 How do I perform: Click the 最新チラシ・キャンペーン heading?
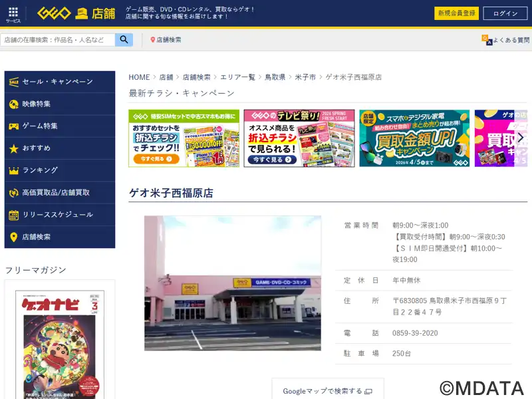182,93
